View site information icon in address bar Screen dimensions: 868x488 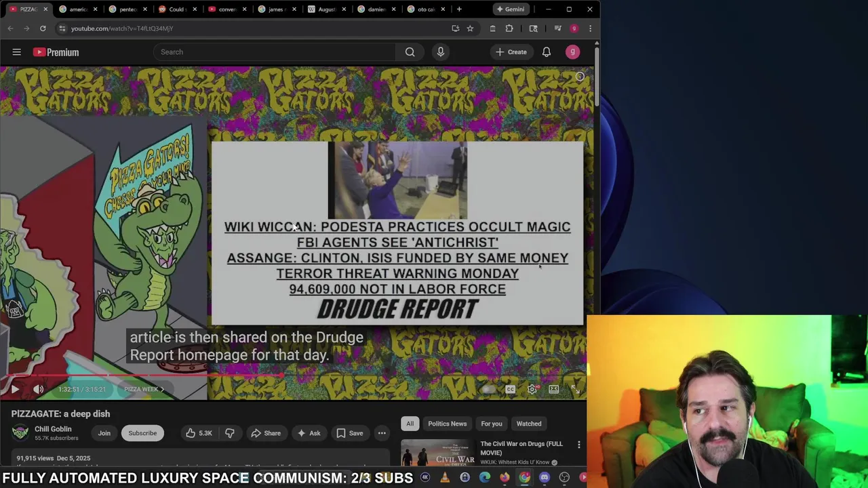62,28
